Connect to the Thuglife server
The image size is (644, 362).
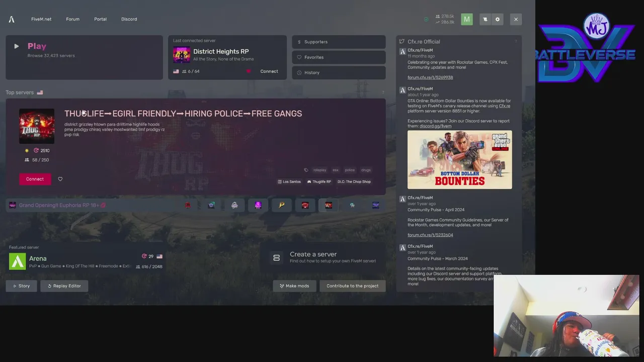[x=35, y=179]
